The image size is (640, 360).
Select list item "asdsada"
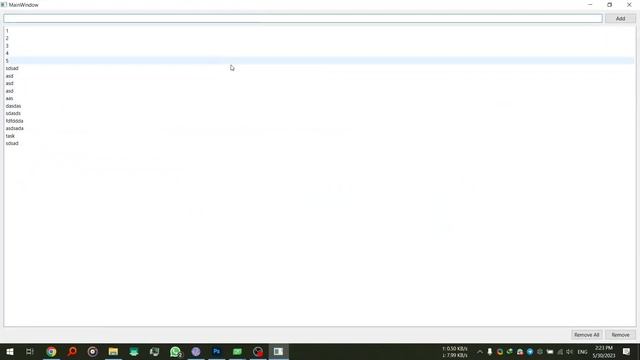click(x=319, y=128)
